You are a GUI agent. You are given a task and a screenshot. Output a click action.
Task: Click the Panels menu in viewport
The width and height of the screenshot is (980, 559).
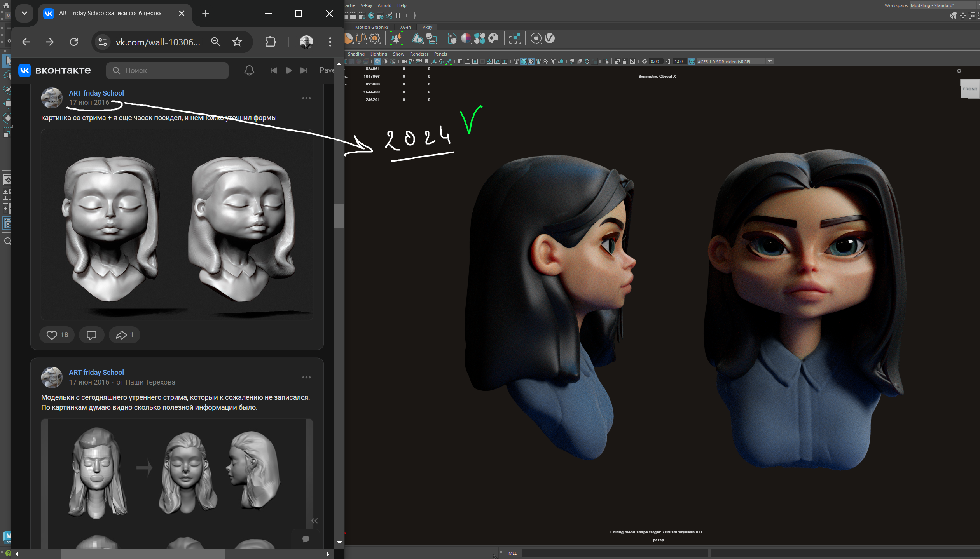click(x=440, y=54)
